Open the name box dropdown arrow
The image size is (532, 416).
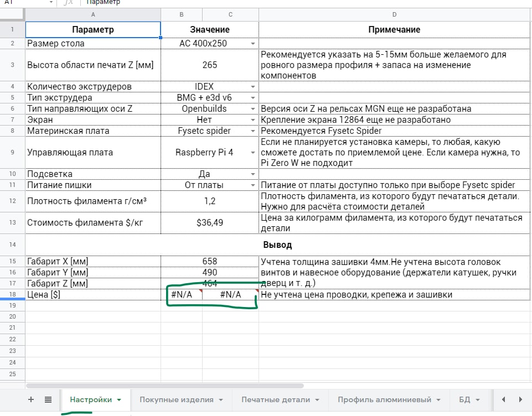[51, 2]
